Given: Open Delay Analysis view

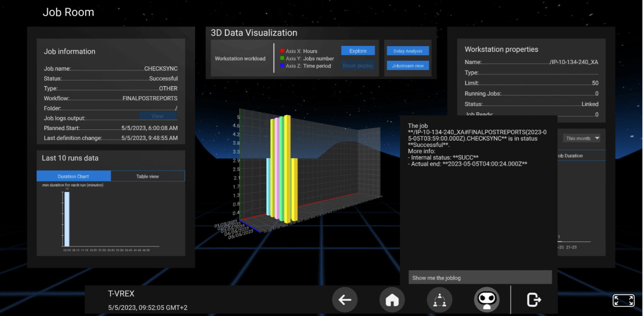Looking at the screenshot, I should [x=408, y=51].
